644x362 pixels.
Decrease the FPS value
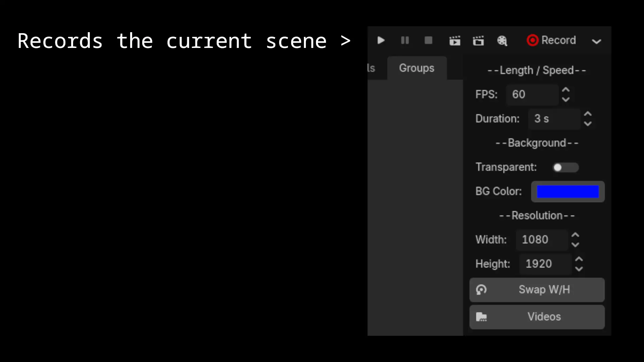[566, 100]
